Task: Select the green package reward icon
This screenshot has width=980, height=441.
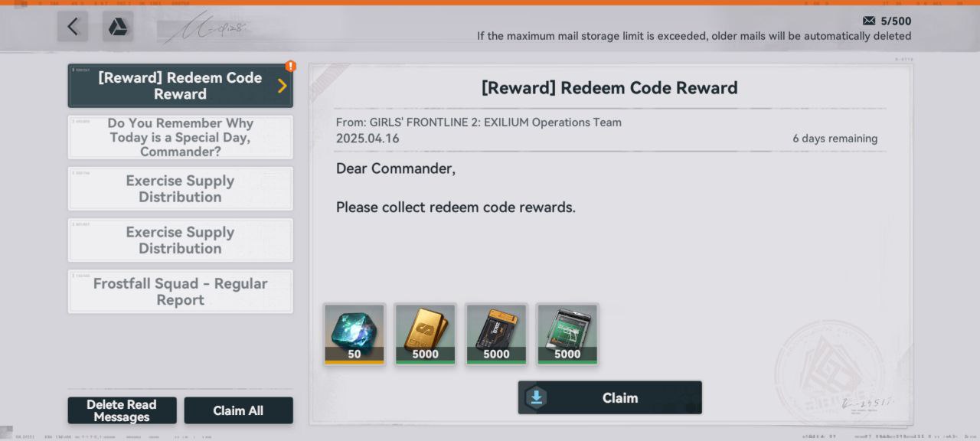Action: coord(567,334)
